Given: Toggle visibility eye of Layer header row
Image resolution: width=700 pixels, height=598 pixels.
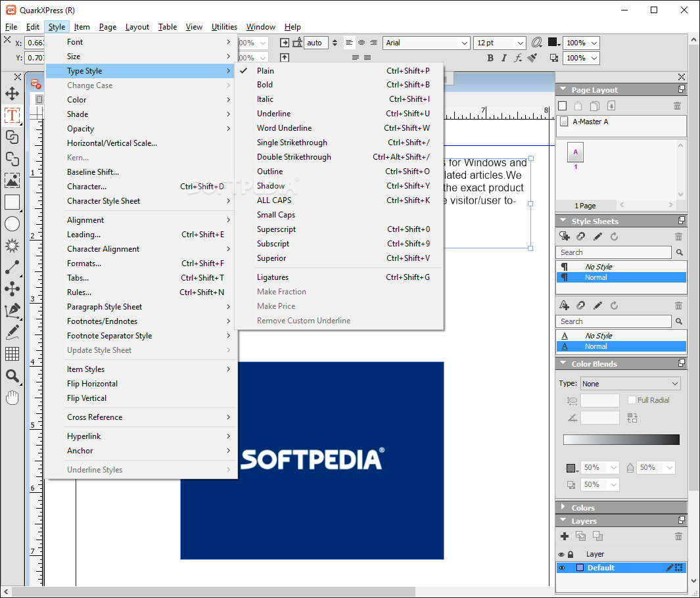Looking at the screenshot, I should 561,554.
